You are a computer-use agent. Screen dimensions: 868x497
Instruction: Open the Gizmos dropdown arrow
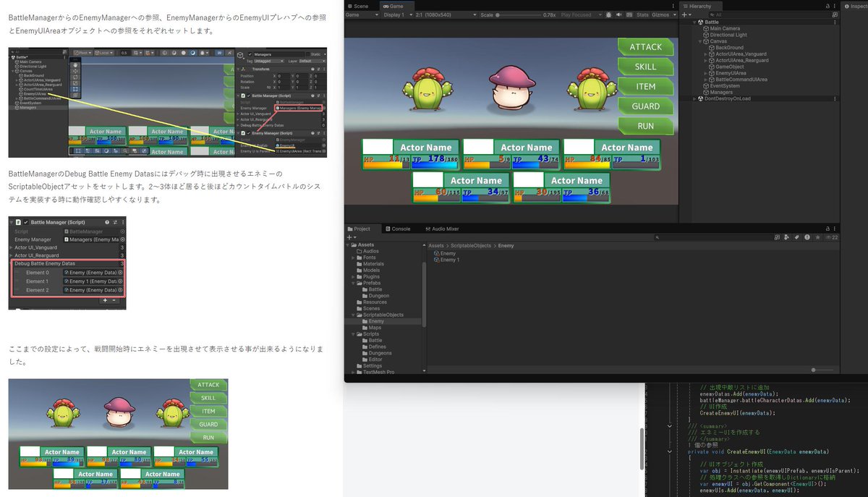click(673, 14)
